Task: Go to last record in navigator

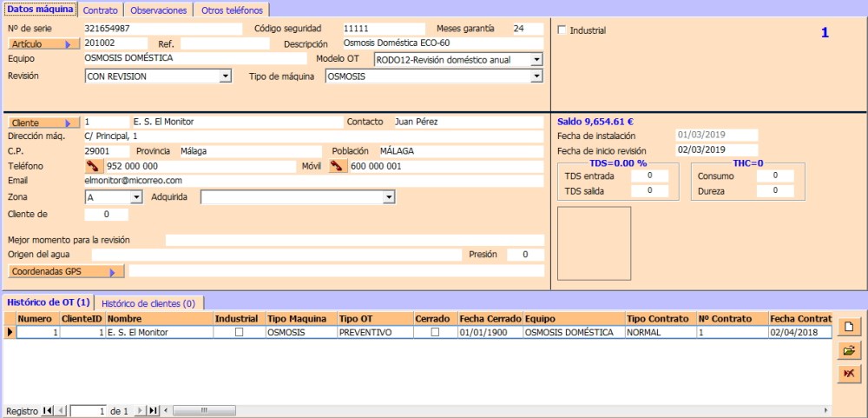Action: coord(153,410)
